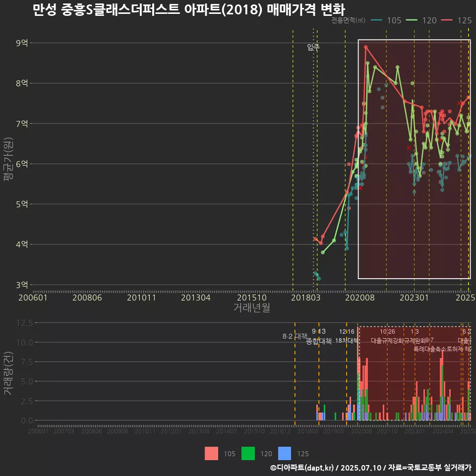Click the '5.0' volume axis label
This screenshot has height=476, width=476.
(27, 381)
